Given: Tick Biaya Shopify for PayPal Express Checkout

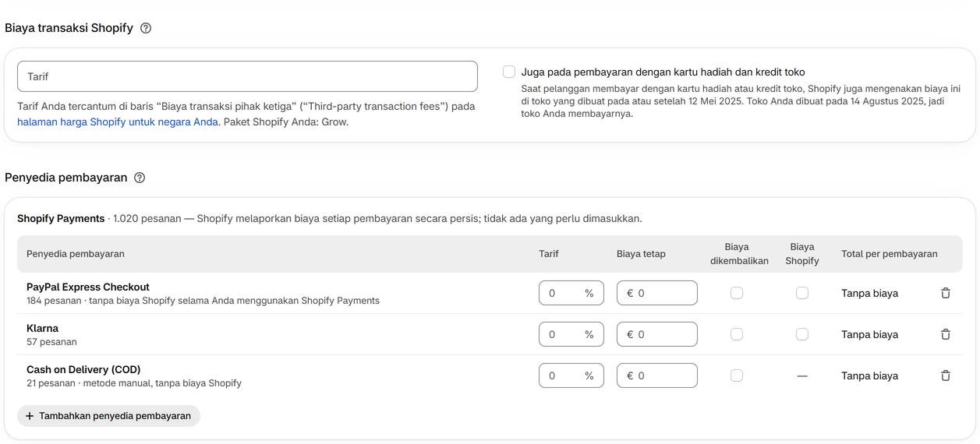Looking at the screenshot, I should [802, 293].
